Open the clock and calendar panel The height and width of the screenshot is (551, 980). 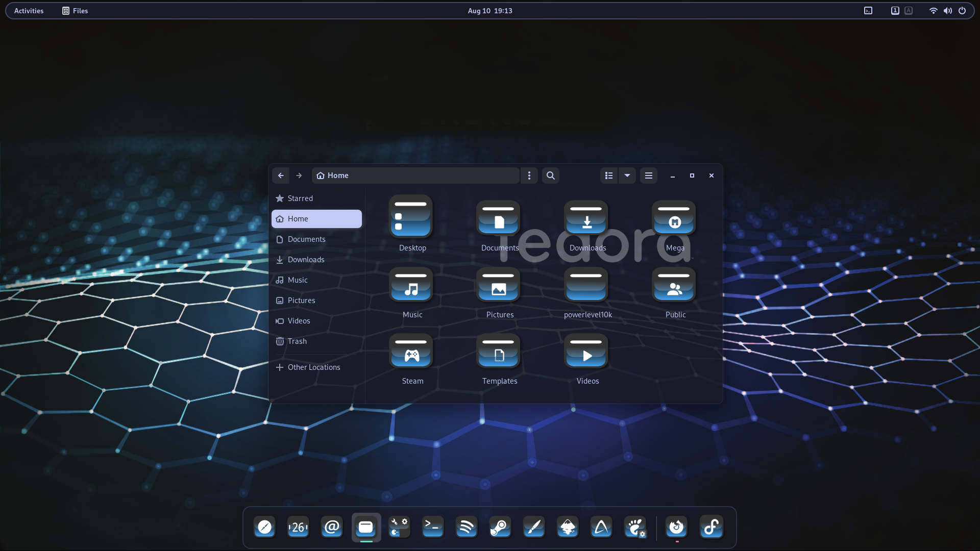[490, 11]
